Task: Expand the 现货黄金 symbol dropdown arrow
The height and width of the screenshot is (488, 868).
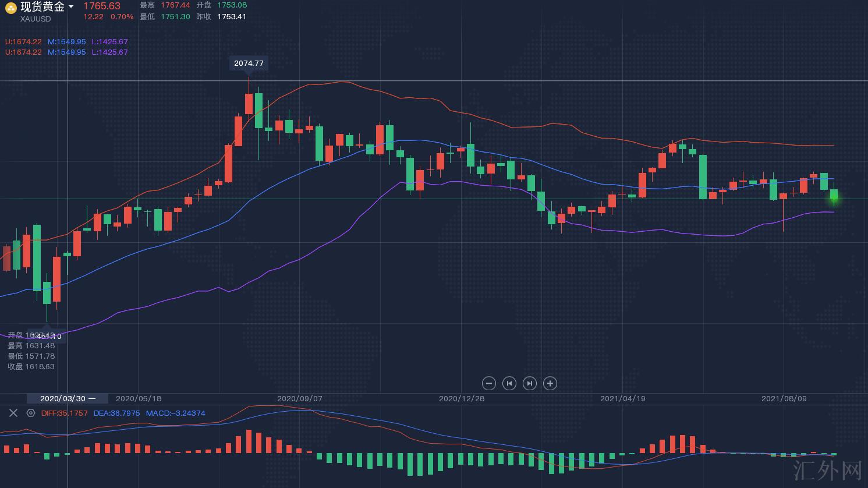Action: pyautogui.click(x=71, y=7)
